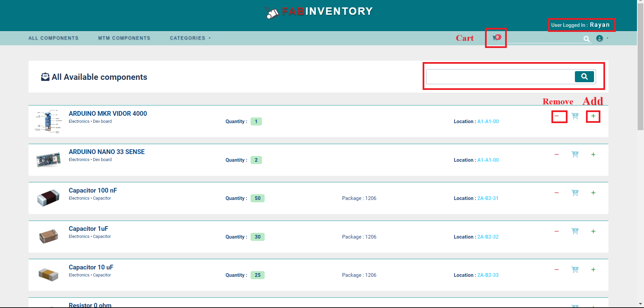Click the navbar search magnifier icon
644x308 pixels.
click(x=586, y=39)
